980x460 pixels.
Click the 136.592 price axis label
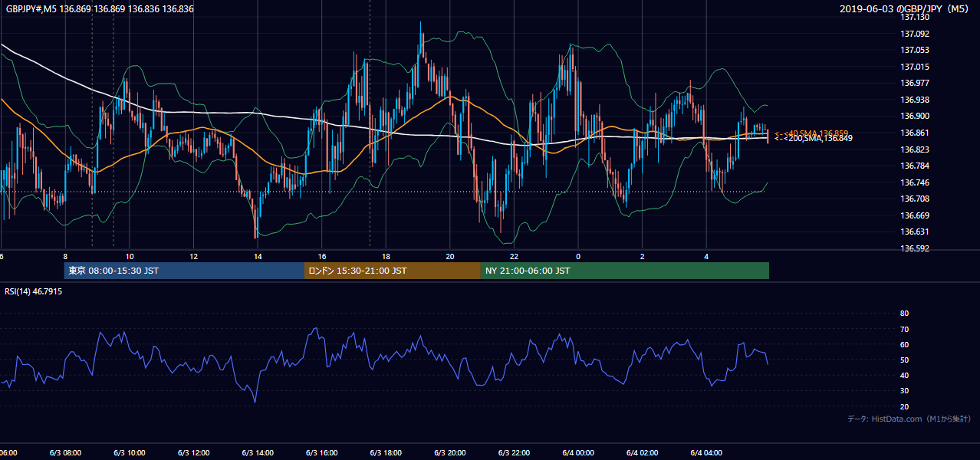(x=914, y=248)
